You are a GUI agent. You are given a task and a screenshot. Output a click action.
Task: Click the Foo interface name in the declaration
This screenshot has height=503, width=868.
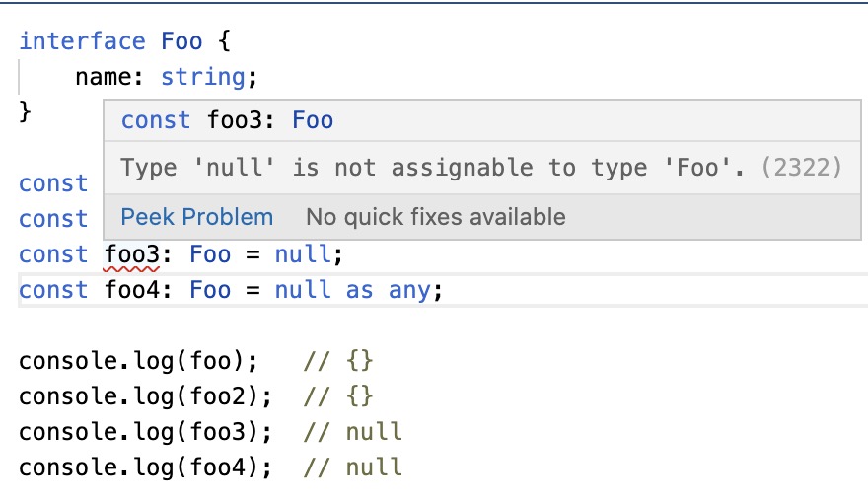coord(181,41)
